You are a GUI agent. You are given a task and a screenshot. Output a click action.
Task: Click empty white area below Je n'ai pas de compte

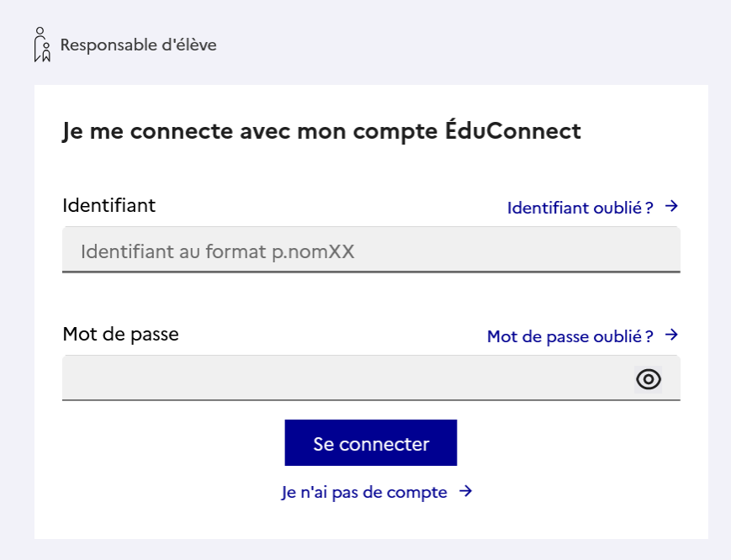click(x=371, y=520)
